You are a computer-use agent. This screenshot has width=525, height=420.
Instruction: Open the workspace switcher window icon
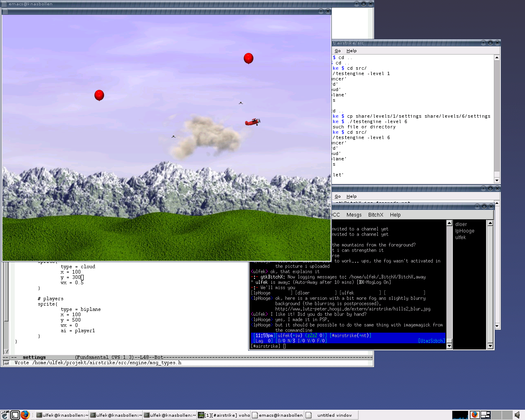[486, 415]
